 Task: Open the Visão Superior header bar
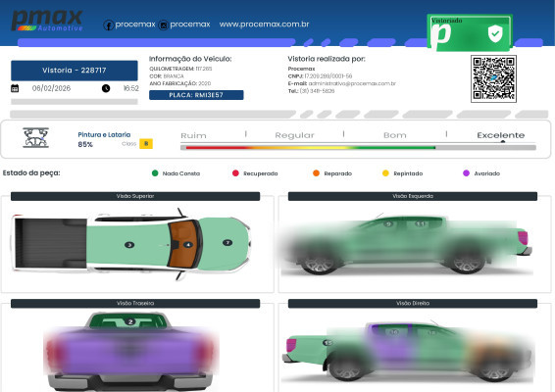coord(135,196)
